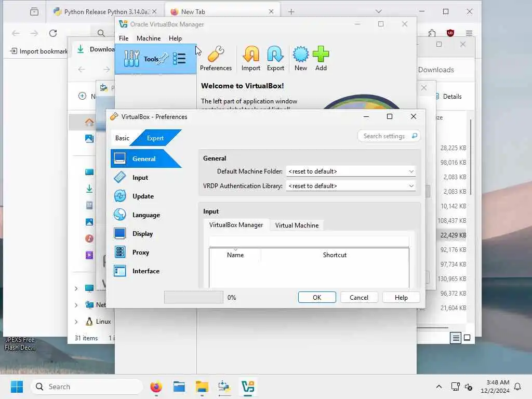Switch to the Python Release Firefox tab

(x=105, y=11)
